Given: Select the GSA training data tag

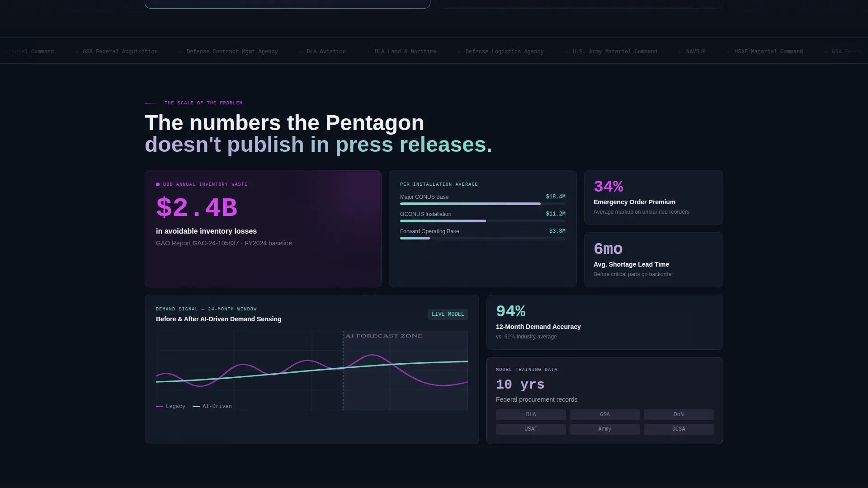Looking at the screenshot, I should (x=604, y=414).
